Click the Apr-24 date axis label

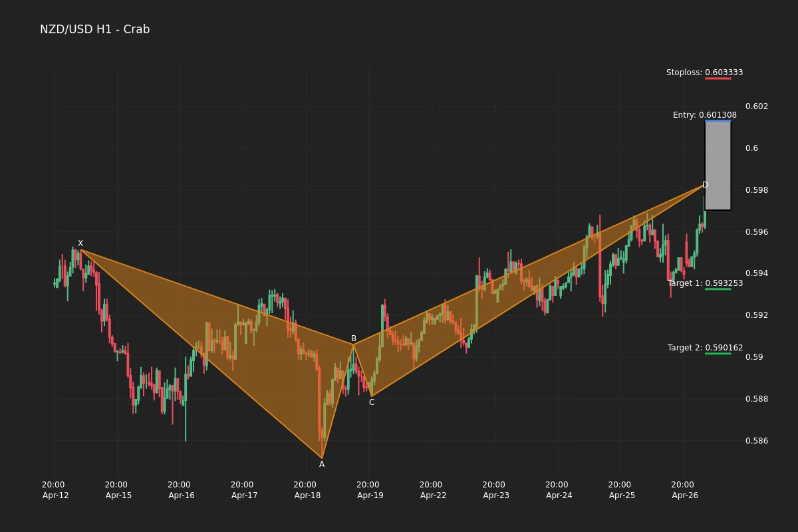(559, 495)
